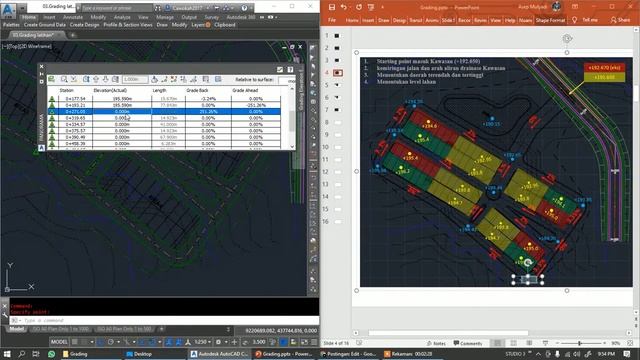640x360 pixels.
Task: Switch to Normal view in PowerPoint status bar
Action: 498,343
